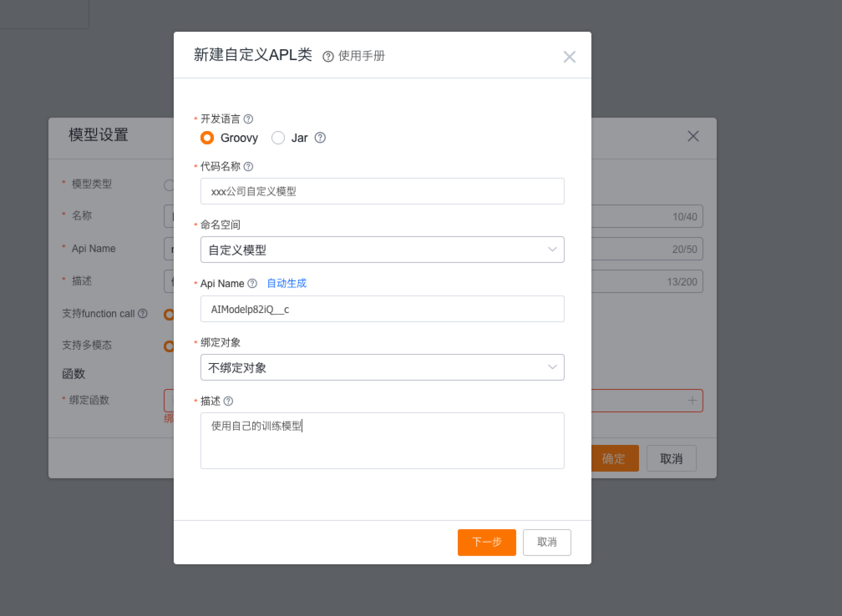The height and width of the screenshot is (616, 842).
Task: Click the 下一步 button
Action: coord(486,543)
